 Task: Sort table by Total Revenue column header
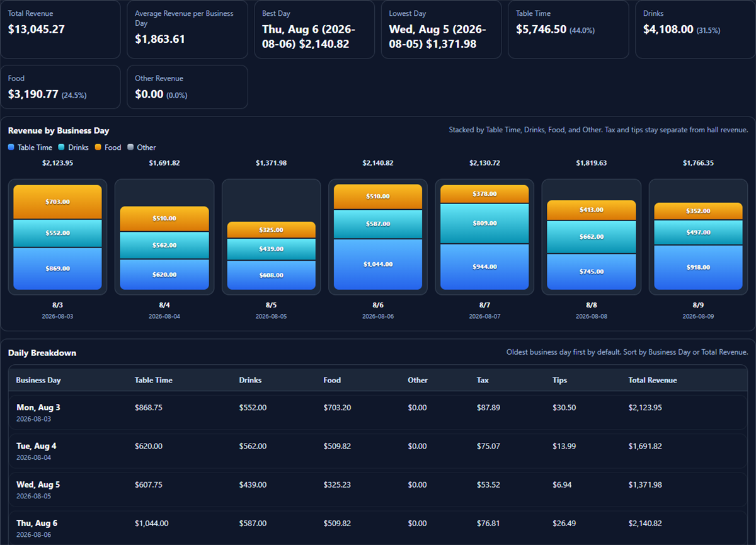pyautogui.click(x=653, y=380)
